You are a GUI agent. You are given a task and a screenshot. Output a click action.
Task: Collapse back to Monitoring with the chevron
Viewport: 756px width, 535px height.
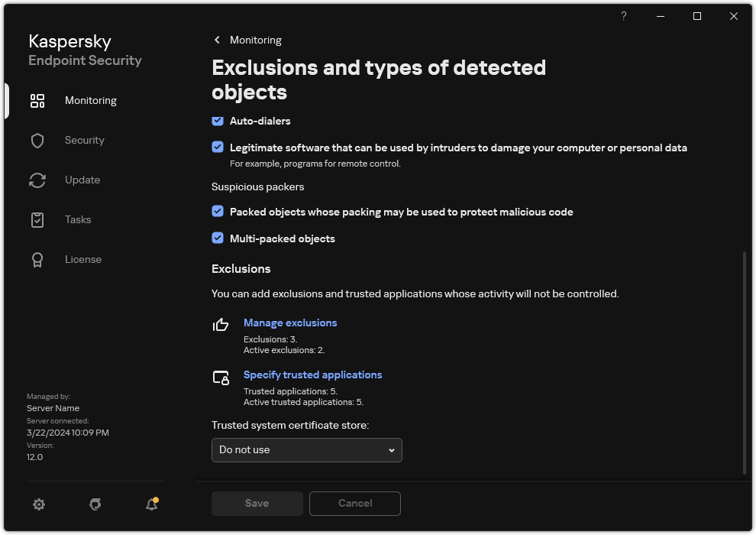[216, 40]
